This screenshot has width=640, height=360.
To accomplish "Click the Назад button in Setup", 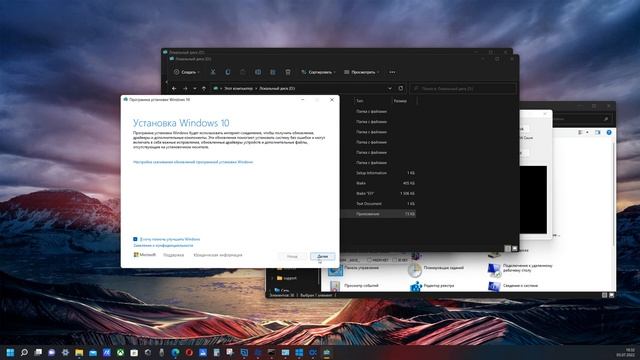I will pyautogui.click(x=292, y=256).
